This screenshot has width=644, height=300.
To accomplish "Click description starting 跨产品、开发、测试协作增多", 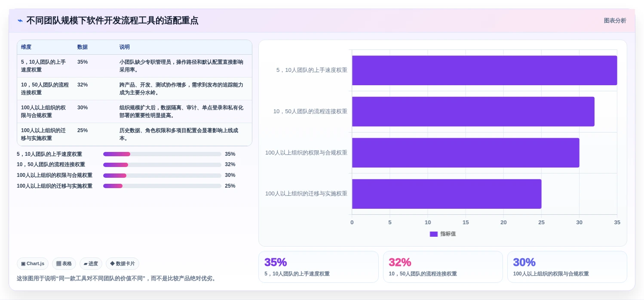I will click(x=181, y=89).
